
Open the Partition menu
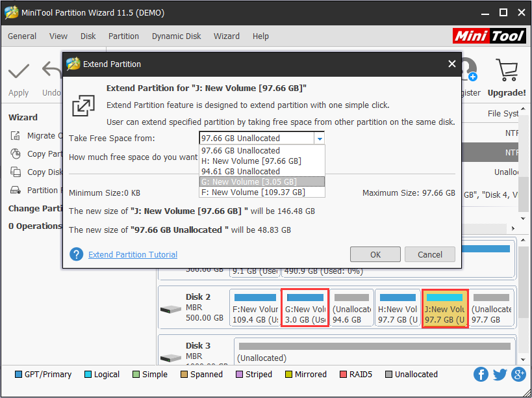(123, 36)
